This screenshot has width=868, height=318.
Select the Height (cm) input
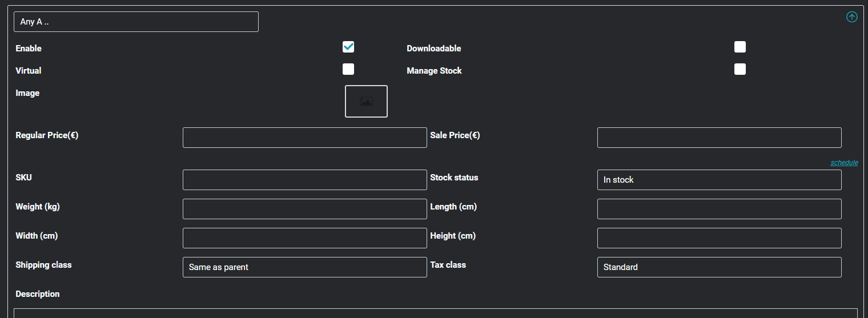(720, 238)
